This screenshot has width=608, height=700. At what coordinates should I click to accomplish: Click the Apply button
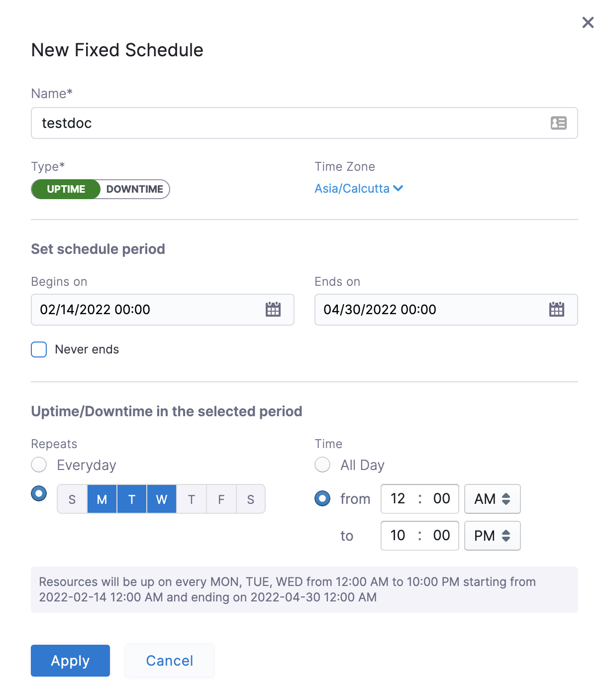(x=70, y=661)
